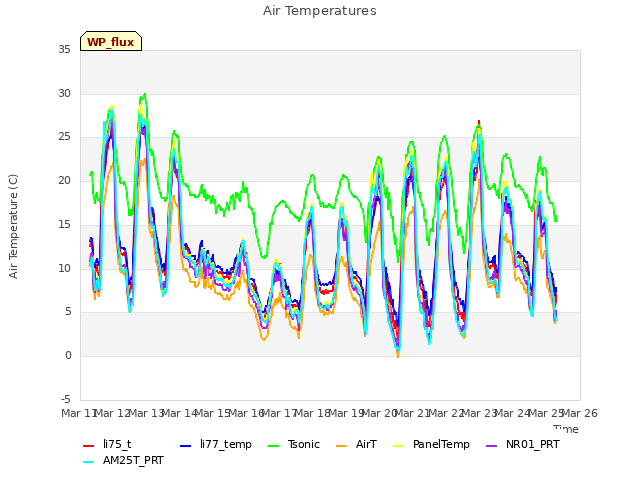This screenshot has height=480, width=640.
Task: Select the AM25T_PRT legend entry
Action: tap(123, 460)
